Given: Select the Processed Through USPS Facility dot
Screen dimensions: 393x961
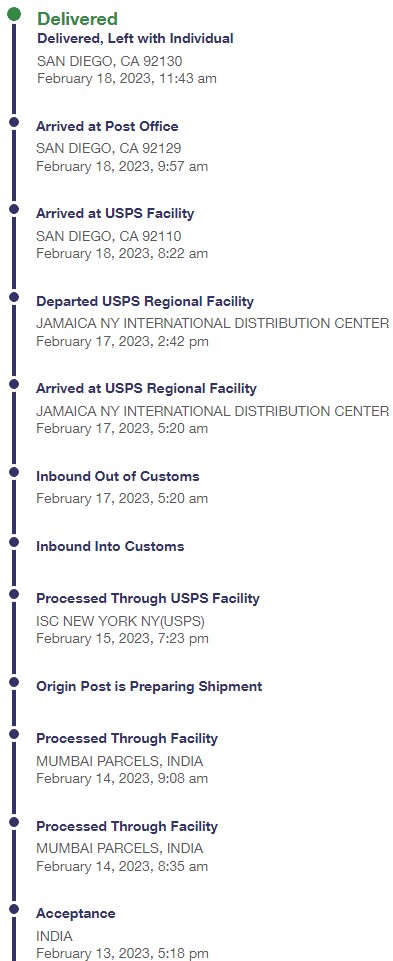Looking at the screenshot, I should coord(14,594).
